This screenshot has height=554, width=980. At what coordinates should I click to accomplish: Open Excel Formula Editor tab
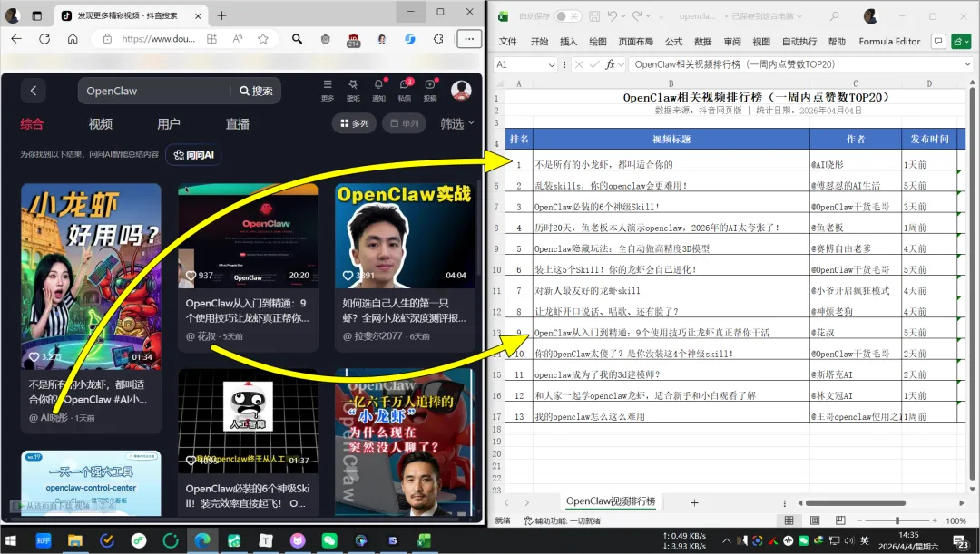(x=889, y=41)
